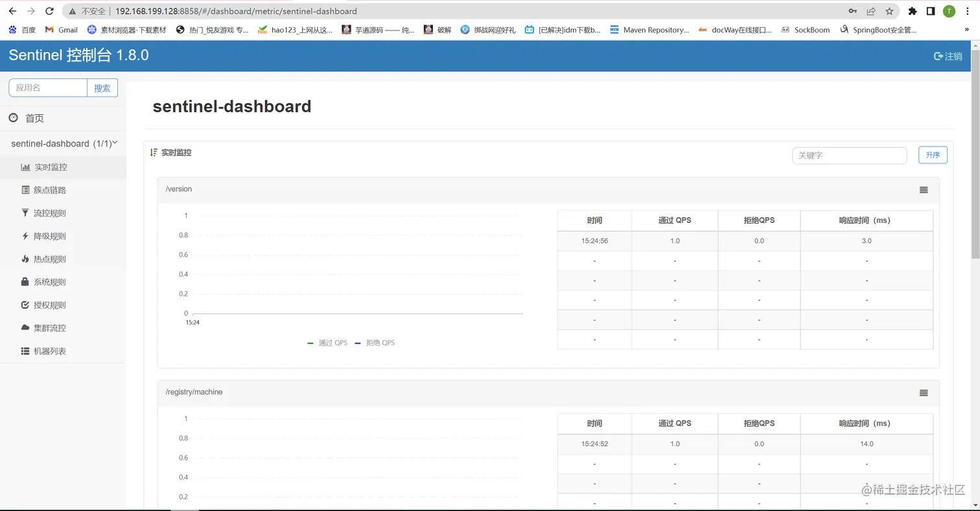Click the share page icon

click(871, 11)
